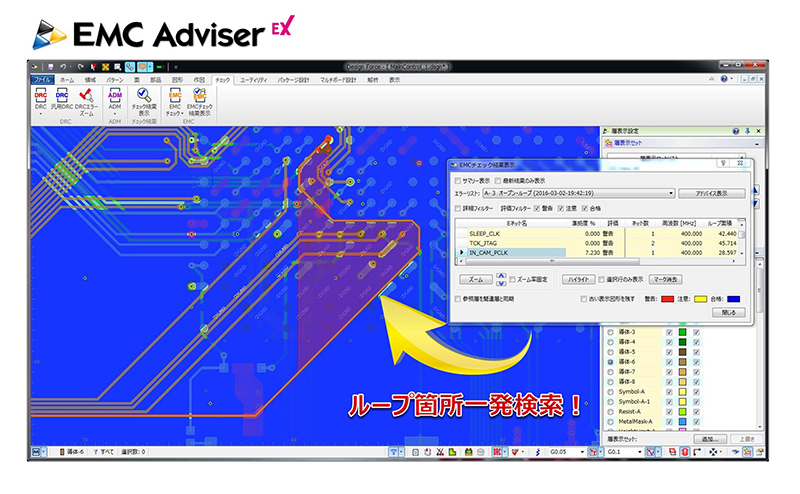The height and width of the screenshot is (494, 800).
Task: Open the 導体-6 status bar layer dropdown
Action: point(72,452)
